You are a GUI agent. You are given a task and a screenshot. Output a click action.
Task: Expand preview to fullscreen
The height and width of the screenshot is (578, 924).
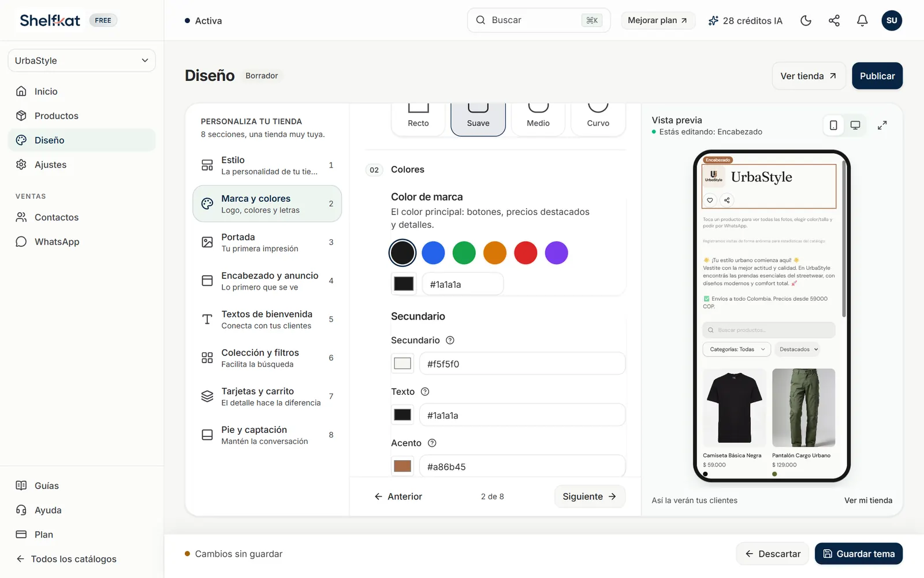882,125
